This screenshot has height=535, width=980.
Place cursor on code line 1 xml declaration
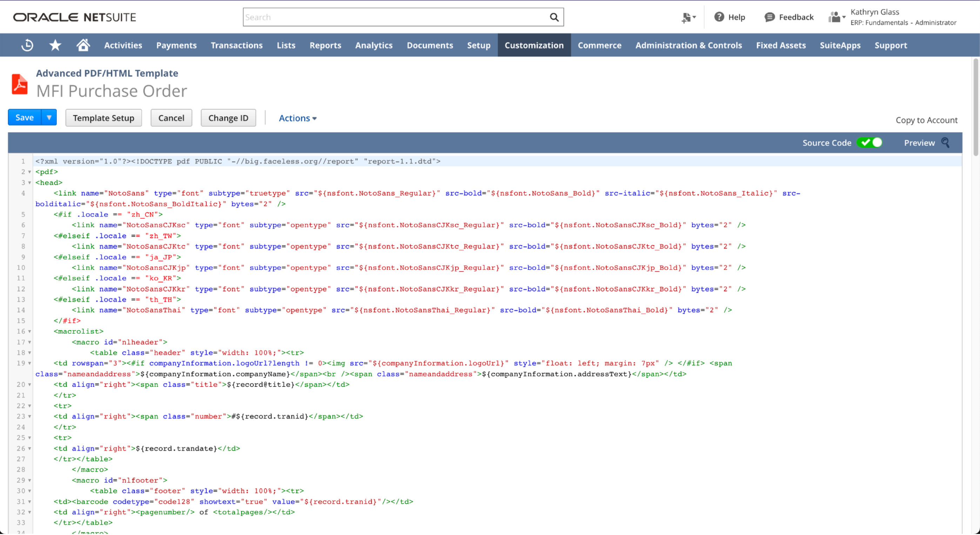(x=238, y=161)
